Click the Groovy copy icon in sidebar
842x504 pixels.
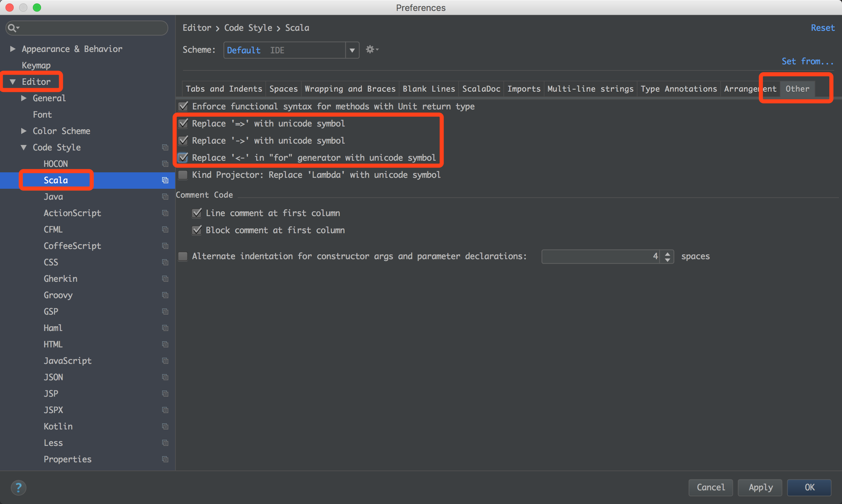click(165, 295)
